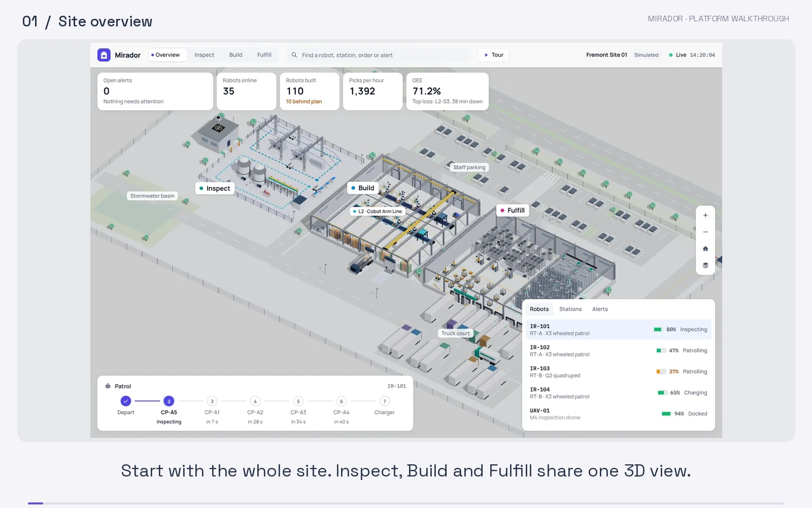The width and height of the screenshot is (812, 508).
Task: Select the Fulfill zone map label
Action: (x=513, y=210)
